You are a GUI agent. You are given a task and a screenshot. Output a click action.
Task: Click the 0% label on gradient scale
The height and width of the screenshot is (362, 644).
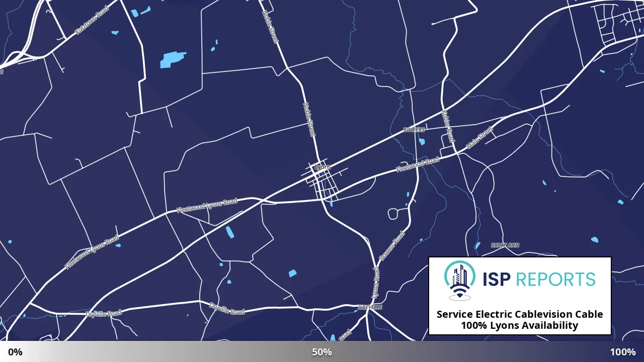15,352
